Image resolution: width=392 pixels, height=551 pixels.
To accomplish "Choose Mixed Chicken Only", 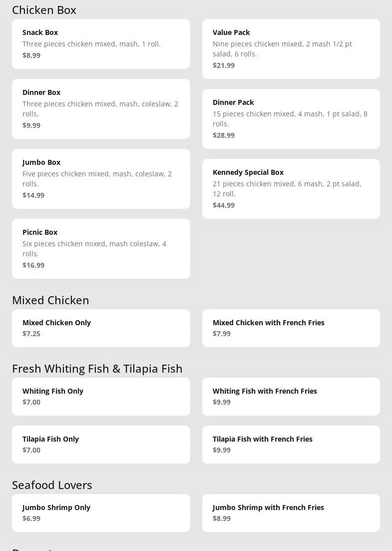I will [101, 328].
